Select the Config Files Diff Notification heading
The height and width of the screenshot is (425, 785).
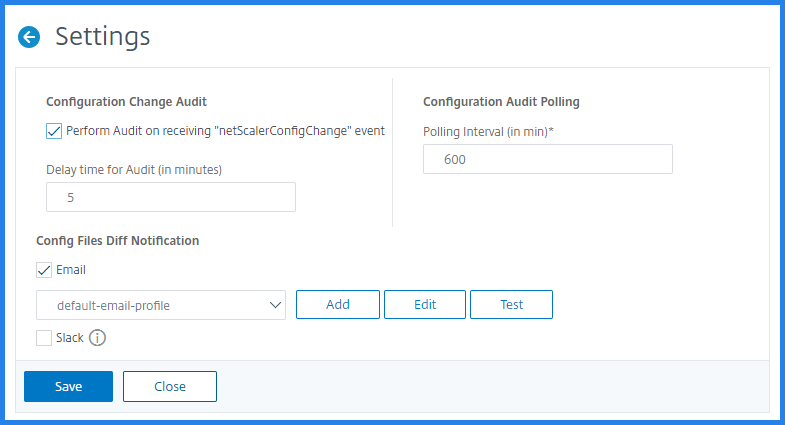[118, 241]
